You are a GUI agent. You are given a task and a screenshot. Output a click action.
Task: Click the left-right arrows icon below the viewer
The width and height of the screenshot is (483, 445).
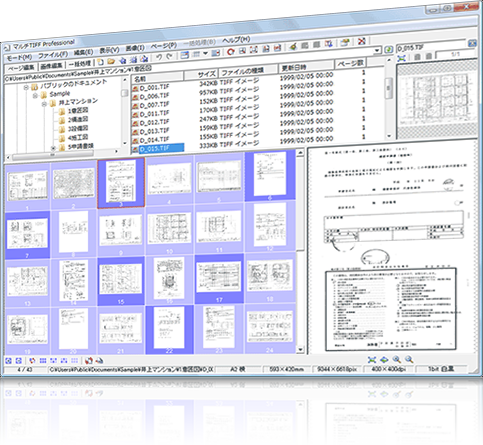tap(384, 360)
